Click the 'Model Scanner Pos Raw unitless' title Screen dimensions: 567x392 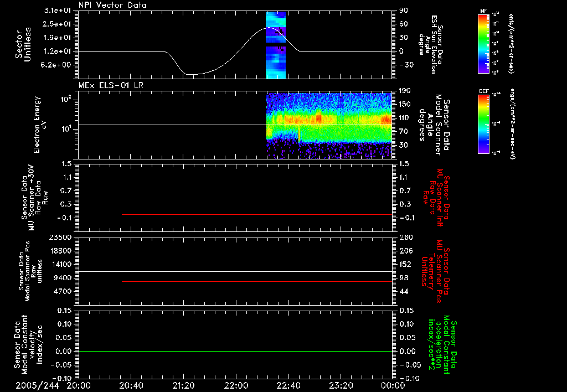pyautogui.click(x=30, y=271)
